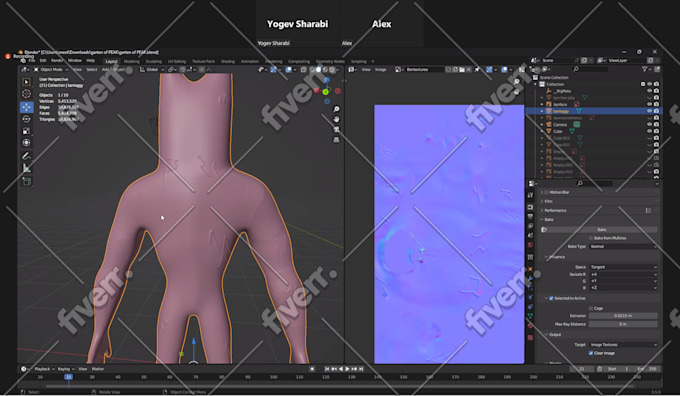This screenshot has height=396, width=680.
Task: Open the Target dropdown showing Image Textures
Action: [x=623, y=345]
